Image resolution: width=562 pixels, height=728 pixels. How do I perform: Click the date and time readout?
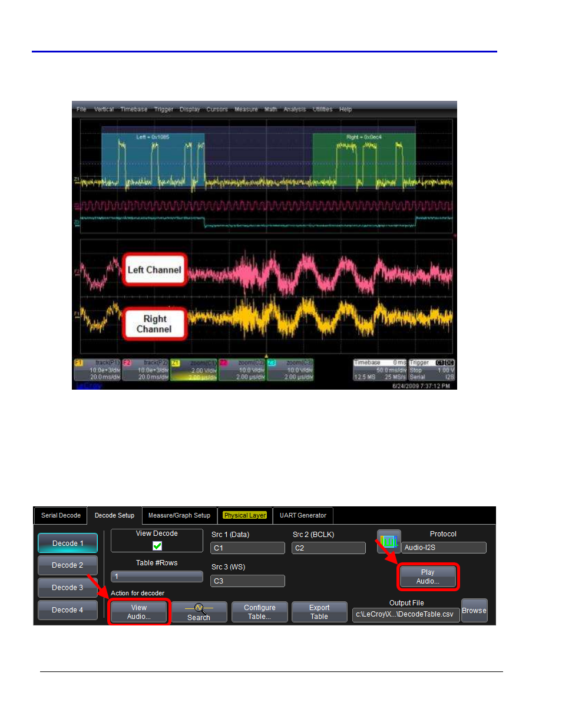pos(421,386)
